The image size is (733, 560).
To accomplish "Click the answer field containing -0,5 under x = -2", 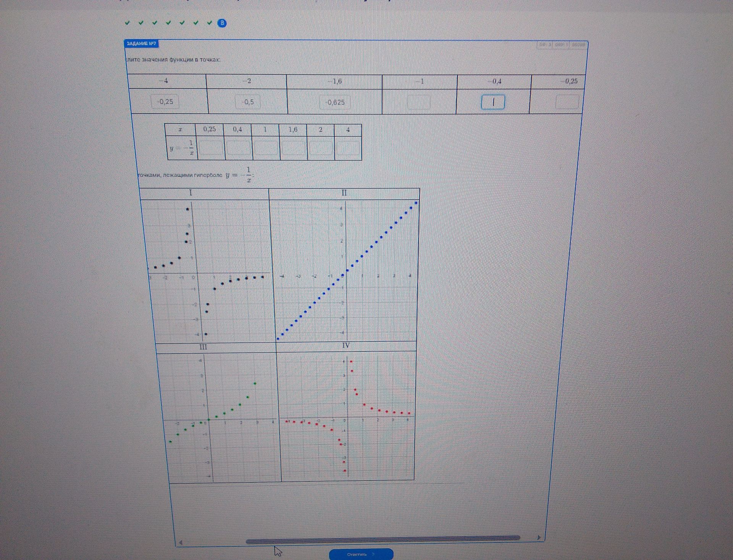I will 248,102.
